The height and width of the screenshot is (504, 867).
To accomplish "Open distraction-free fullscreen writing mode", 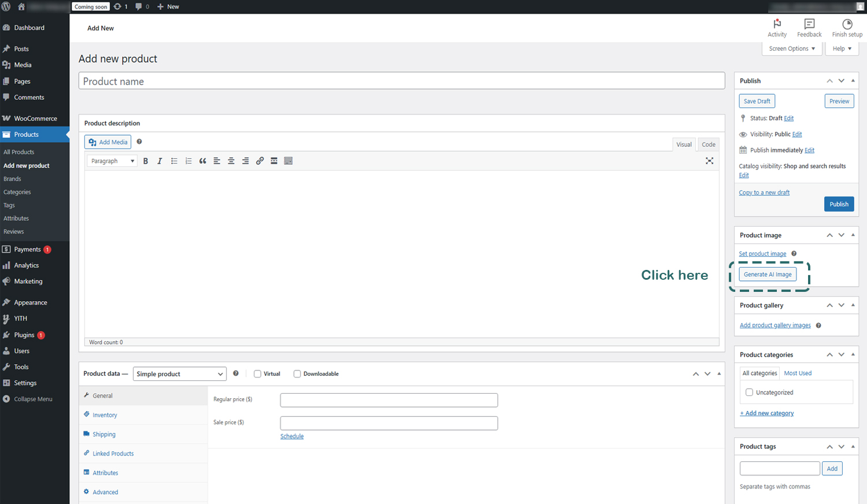I will [709, 161].
